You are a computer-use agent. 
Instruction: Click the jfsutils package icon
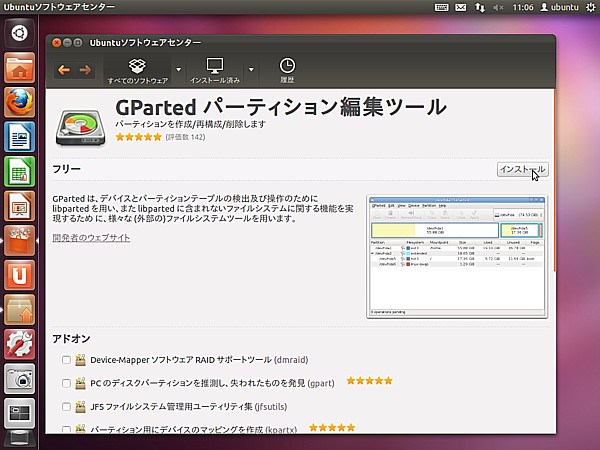[x=80, y=406]
